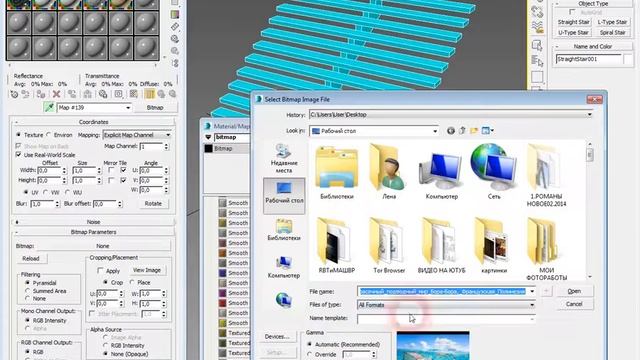Image resolution: width=640 pixels, height=360 pixels.
Task: Click Assign Material to Selection icon
Action: coord(41,94)
